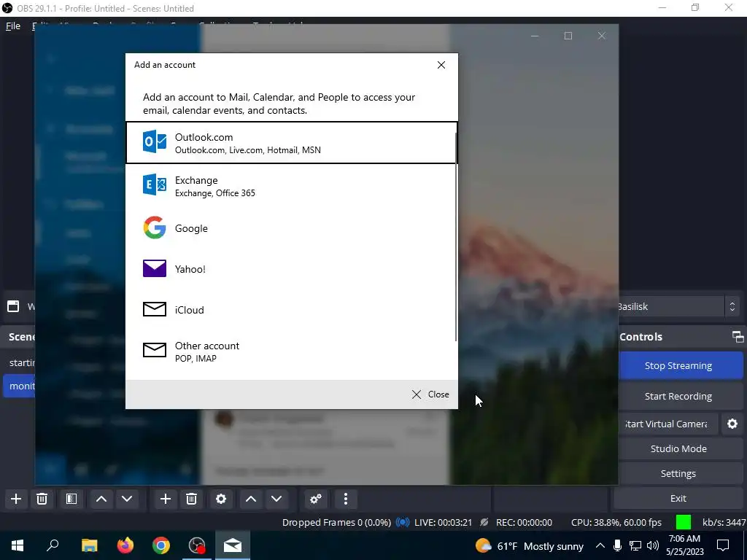Screen dimensions: 747x560
Task: Show hidden system tray icons
Action: point(600,545)
